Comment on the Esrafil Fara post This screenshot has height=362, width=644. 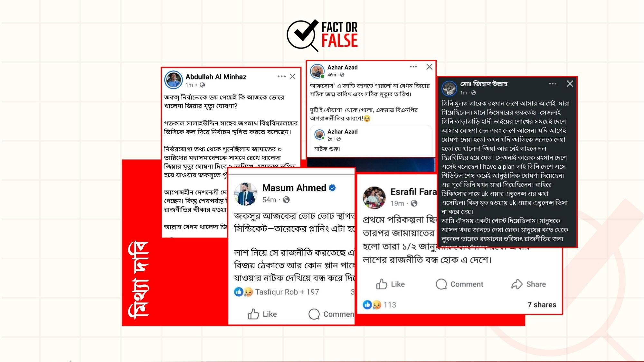459,284
